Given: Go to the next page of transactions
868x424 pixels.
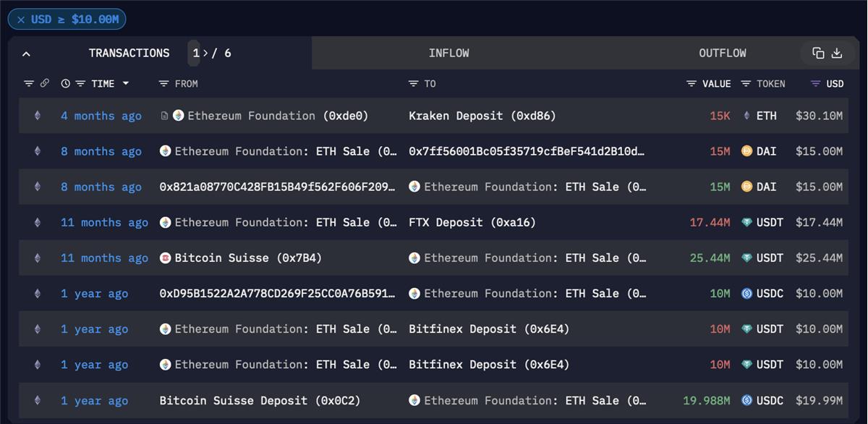Looking at the screenshot, I should coord(205,54).
